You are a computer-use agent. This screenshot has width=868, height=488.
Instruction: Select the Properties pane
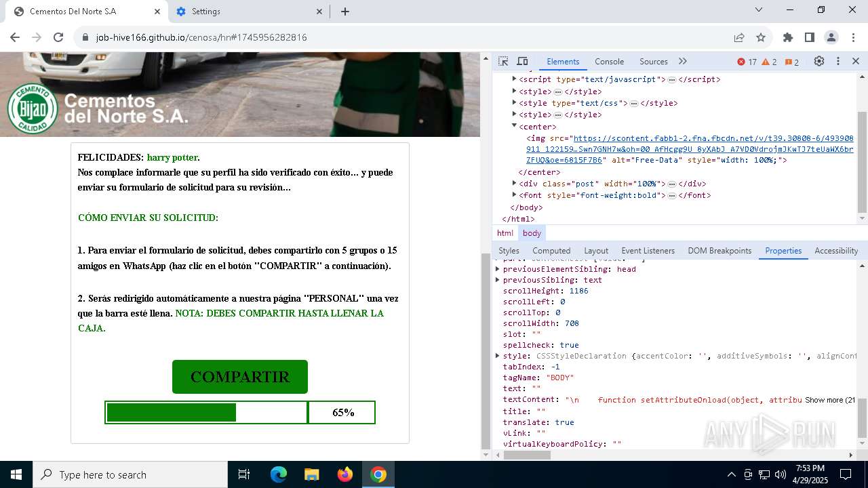783,251
